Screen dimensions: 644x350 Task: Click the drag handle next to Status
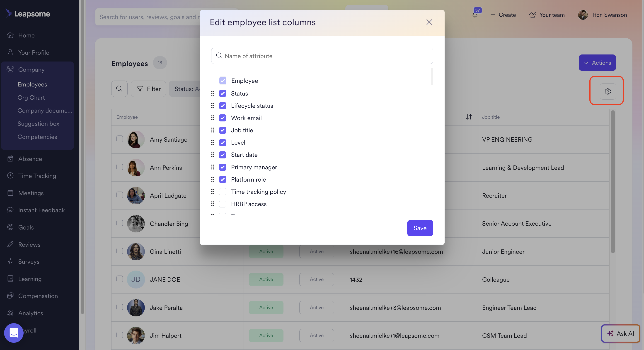coord(213,93)
